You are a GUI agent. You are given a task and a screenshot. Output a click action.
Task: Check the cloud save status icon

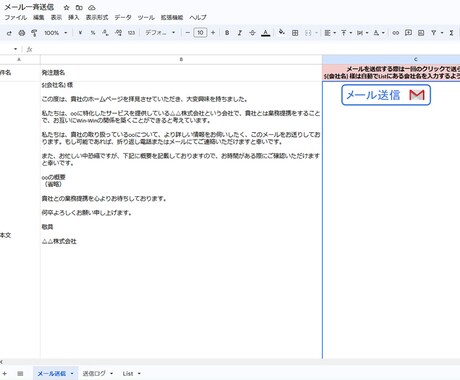pos(92,7)
